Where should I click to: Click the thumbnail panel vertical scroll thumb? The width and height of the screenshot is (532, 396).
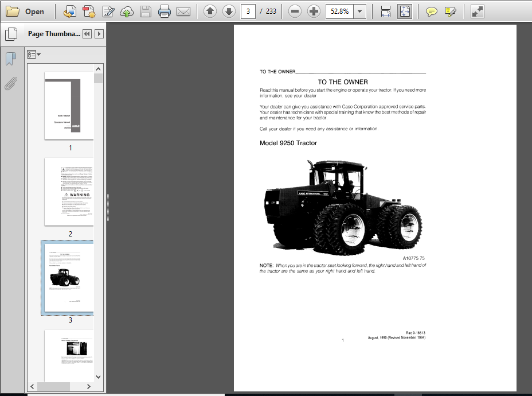[99, 79]
